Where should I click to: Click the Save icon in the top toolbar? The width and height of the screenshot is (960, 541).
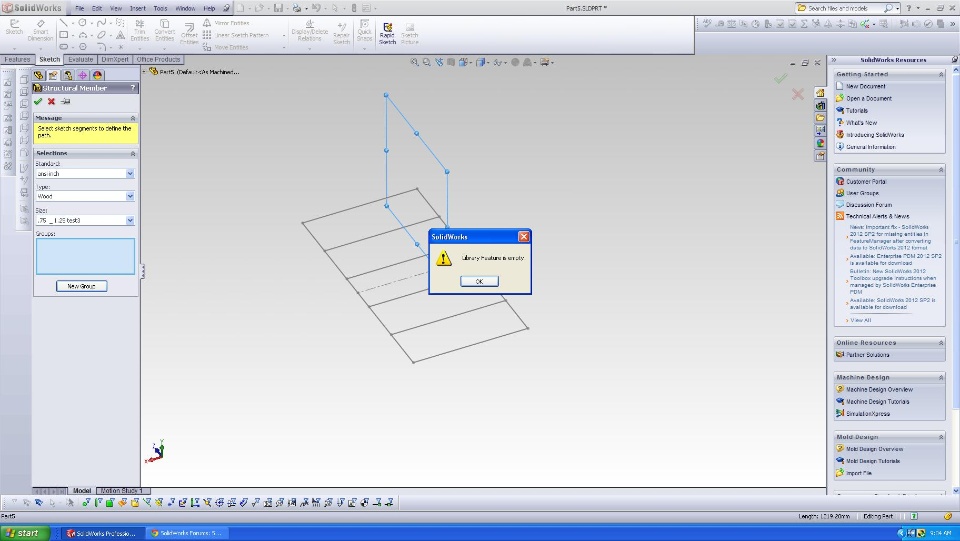(x=279, y=9)
